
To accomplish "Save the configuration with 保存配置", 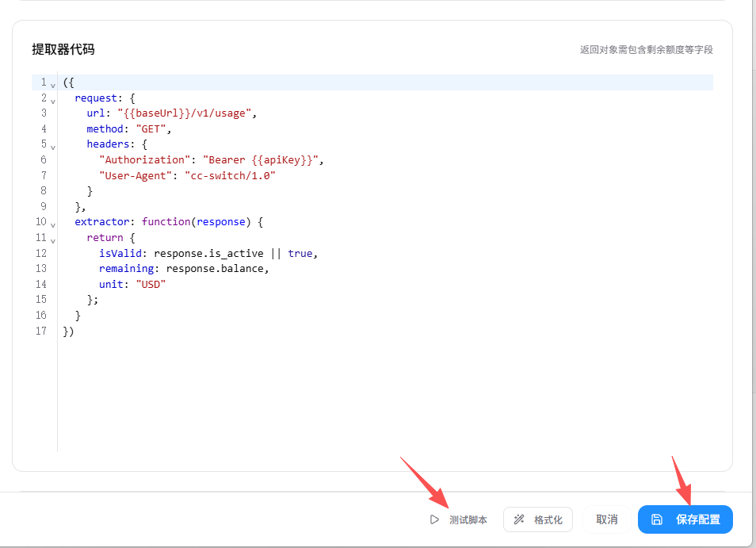I will pos(685,519).
